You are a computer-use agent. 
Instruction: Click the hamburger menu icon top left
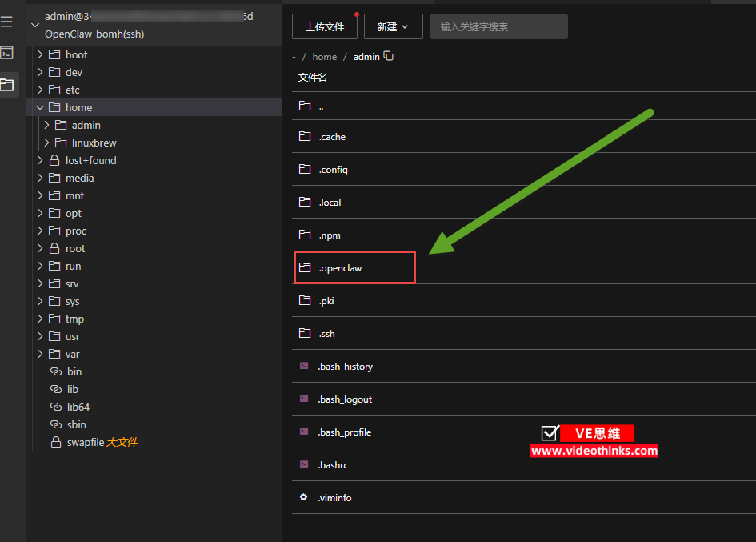click(9, 22)
